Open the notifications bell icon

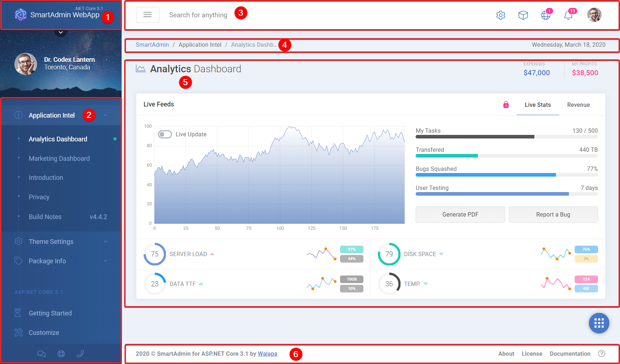568,15
